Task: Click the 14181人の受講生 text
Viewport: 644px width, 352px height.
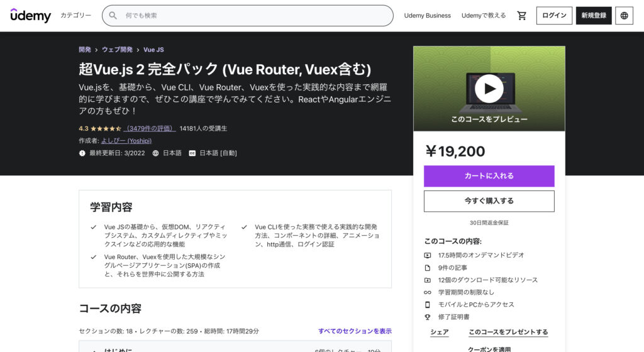Action: (203, 128)
